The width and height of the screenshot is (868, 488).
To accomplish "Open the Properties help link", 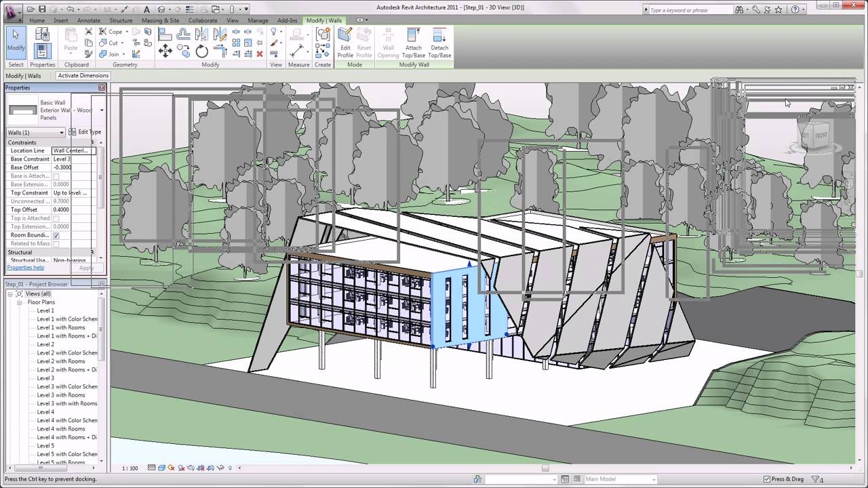I will (25, 267).
